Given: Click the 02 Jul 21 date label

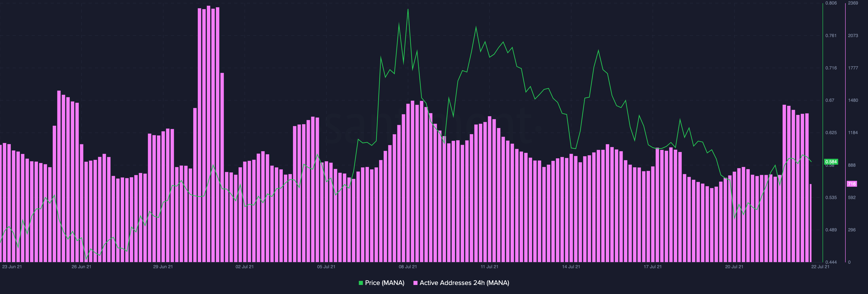Looking at the screenshot, I should (x=244, y=267).
